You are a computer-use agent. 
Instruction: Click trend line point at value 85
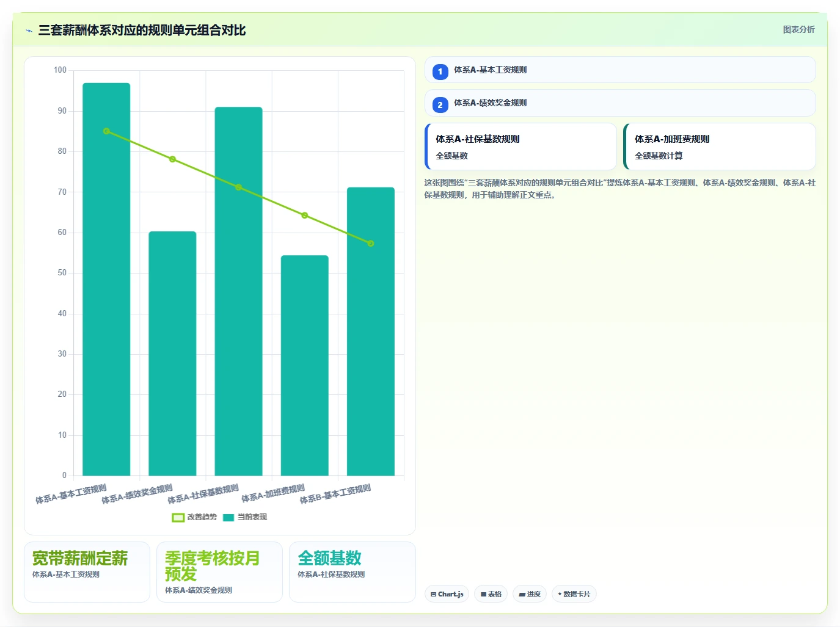click(106, 131)
